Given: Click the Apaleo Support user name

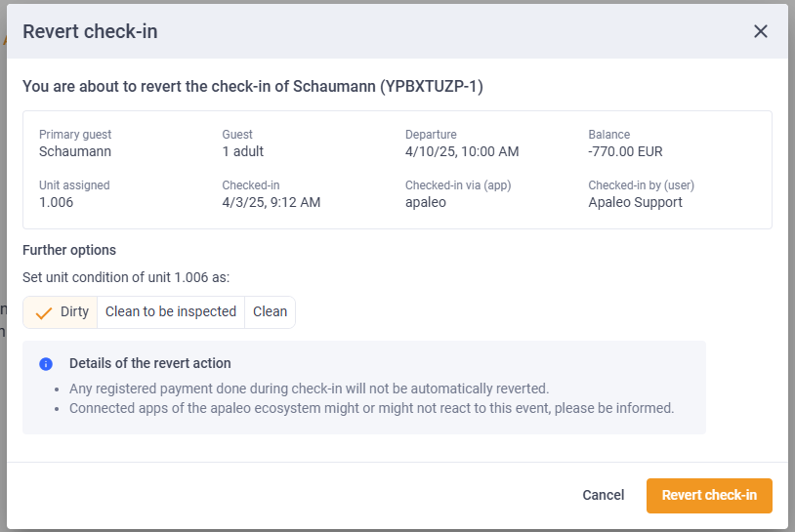Looking at the screenshot, I should (x=635, y=202).
